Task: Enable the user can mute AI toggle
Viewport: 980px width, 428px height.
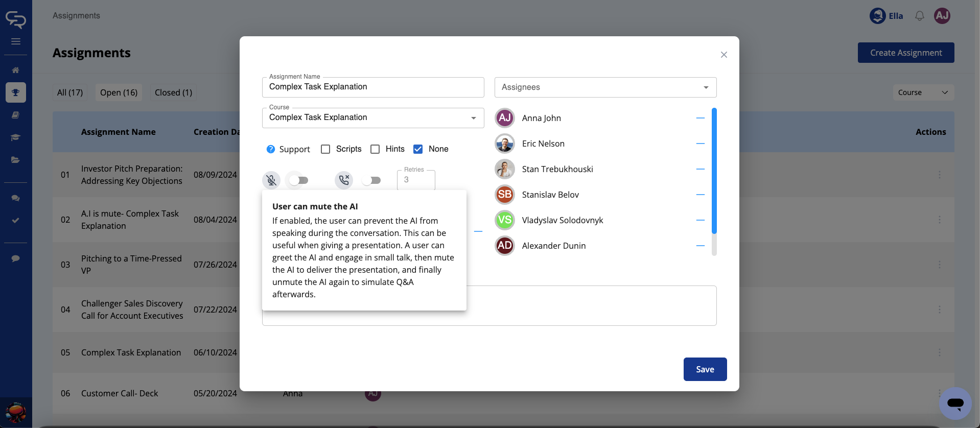Action: coord(299,180)
